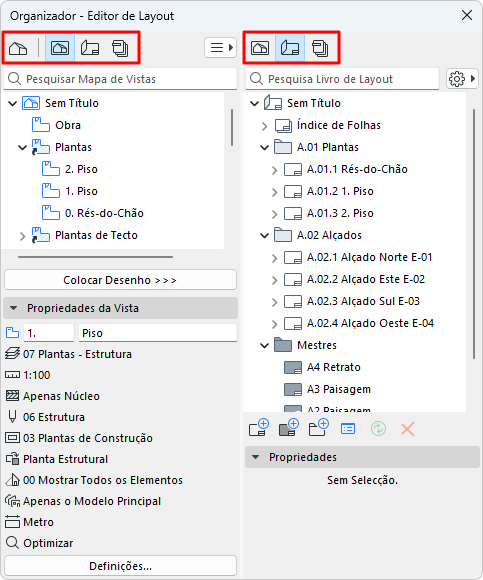483x580 pixels.
Task: Click the Metro dimension icon
Action: [x=12, y=522]
